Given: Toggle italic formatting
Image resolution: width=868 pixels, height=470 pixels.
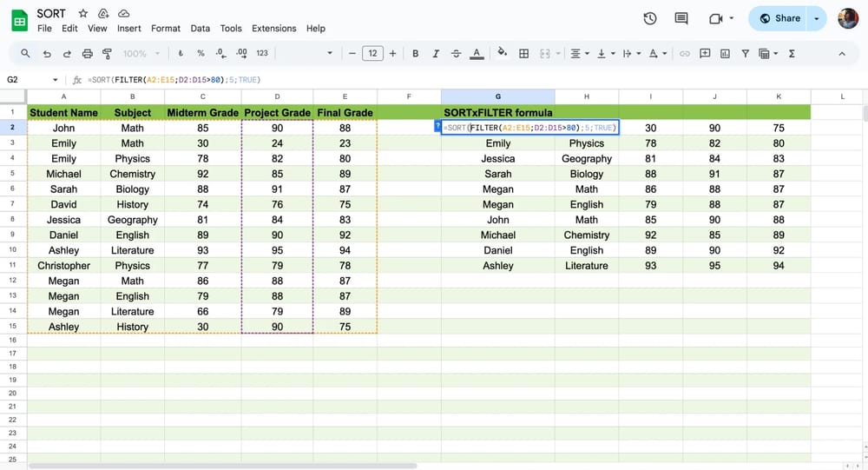Looking at the screenshot, I should (435, 54).
